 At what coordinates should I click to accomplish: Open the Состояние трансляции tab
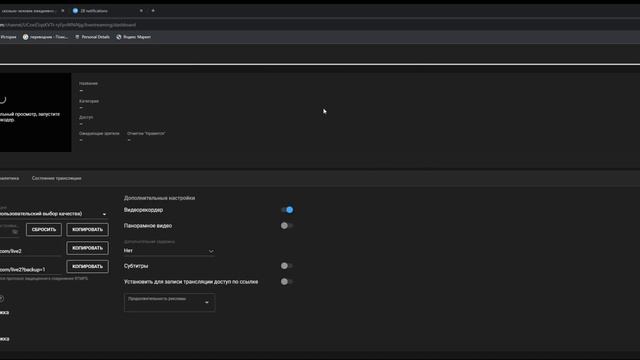point(56,178)
